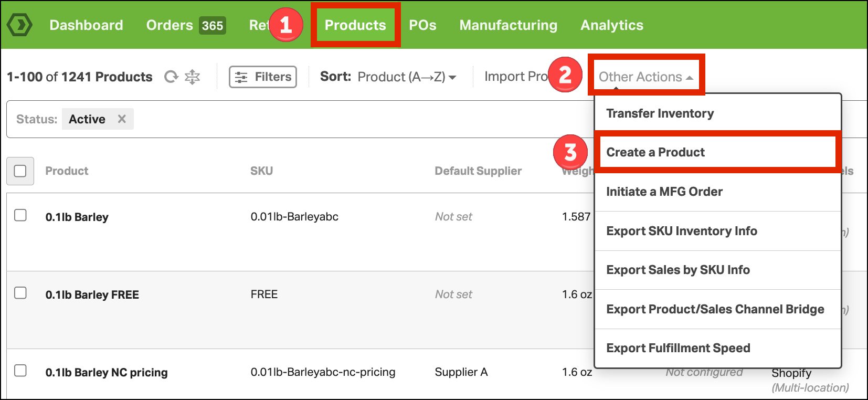The width and height of the screenshot is (868, 400).
Task: Open the POs tab
Action: [422, 25]
